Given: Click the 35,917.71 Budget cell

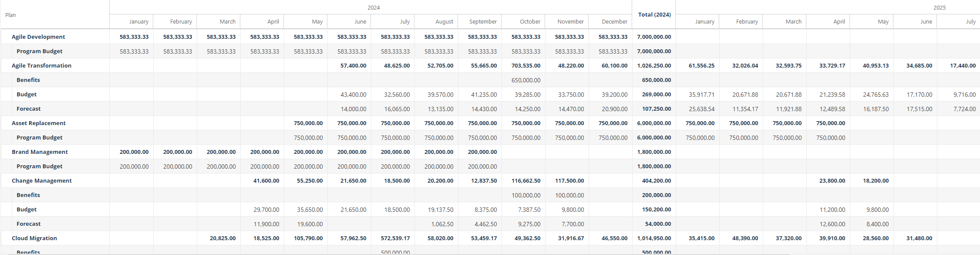Looking at the screenshot, I should [x=701, y=94].
